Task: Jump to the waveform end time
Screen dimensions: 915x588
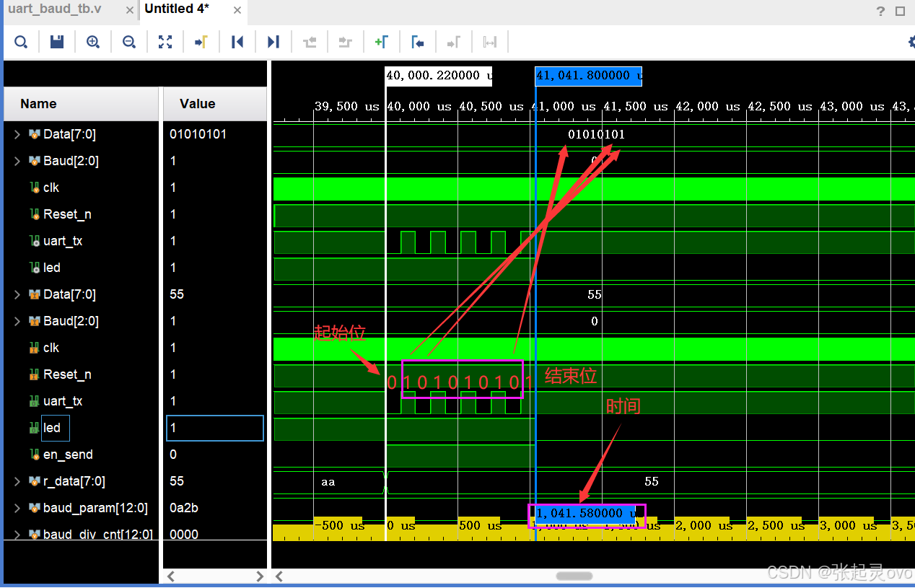Action: pyautogui.click(x=273, y=42)
